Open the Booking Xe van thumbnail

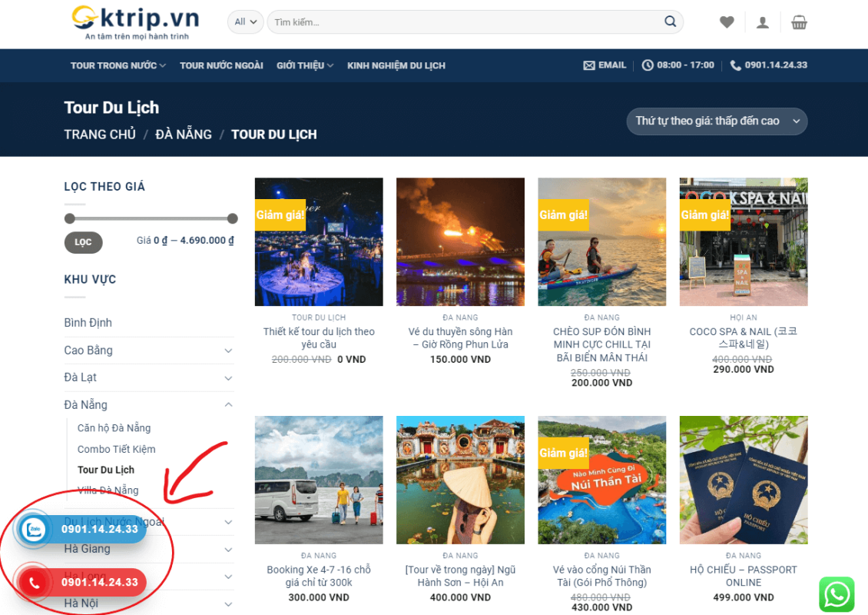pos(319,480)
